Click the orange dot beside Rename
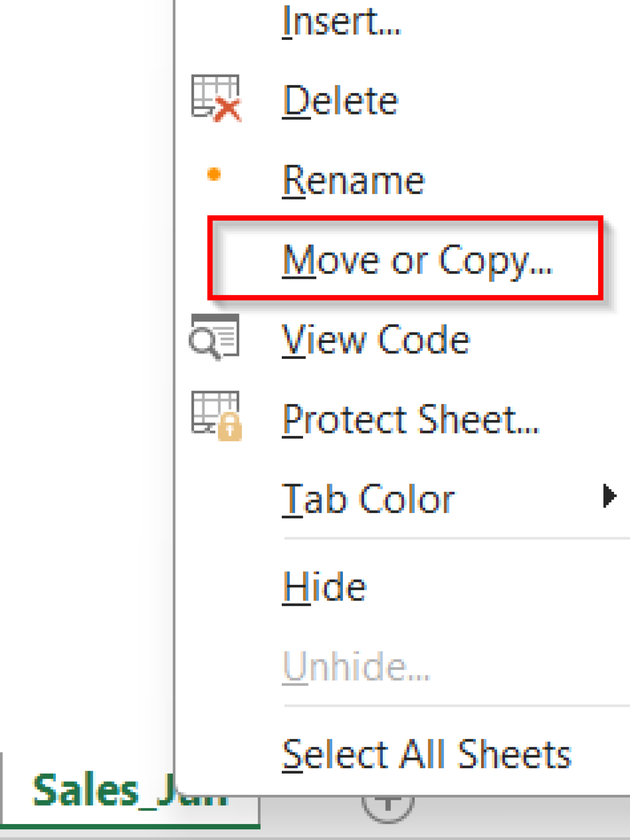The image size is (630, 840). point(214,174)
